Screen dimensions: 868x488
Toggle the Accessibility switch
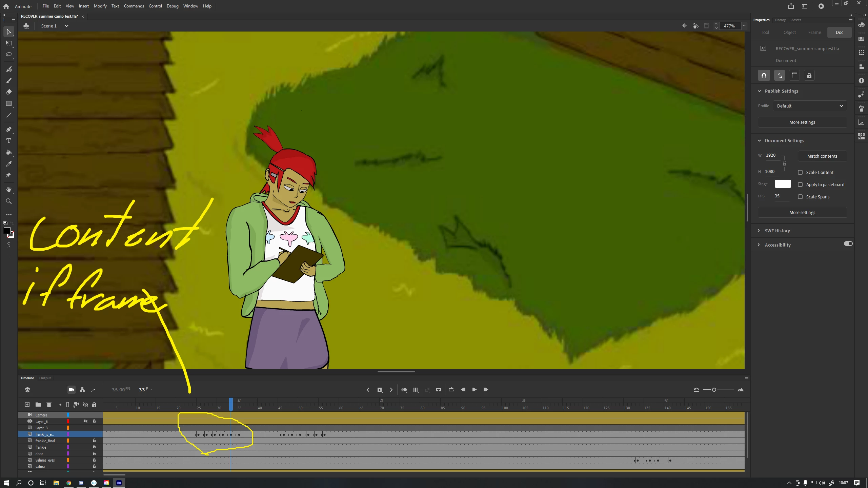coord(848,243)
